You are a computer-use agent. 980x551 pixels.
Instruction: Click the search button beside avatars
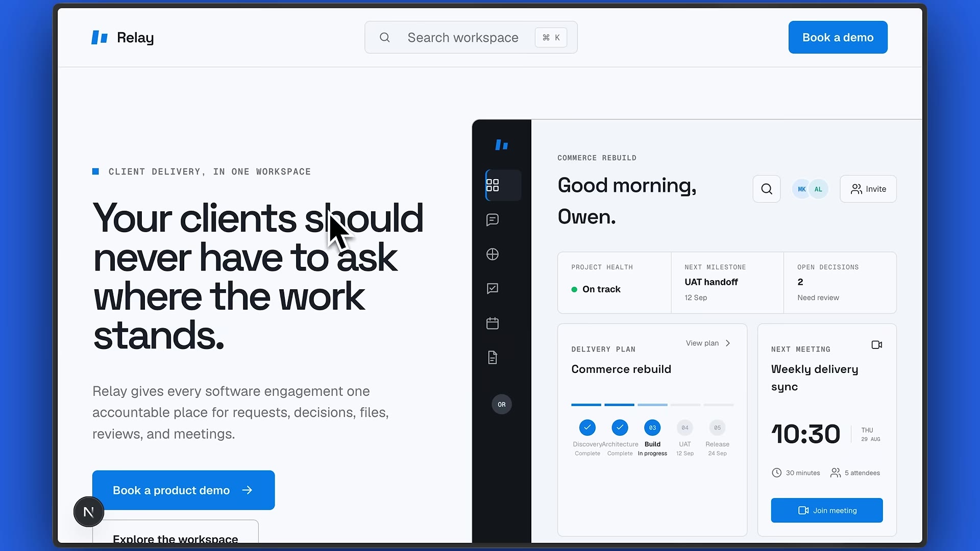click(767, 189)
